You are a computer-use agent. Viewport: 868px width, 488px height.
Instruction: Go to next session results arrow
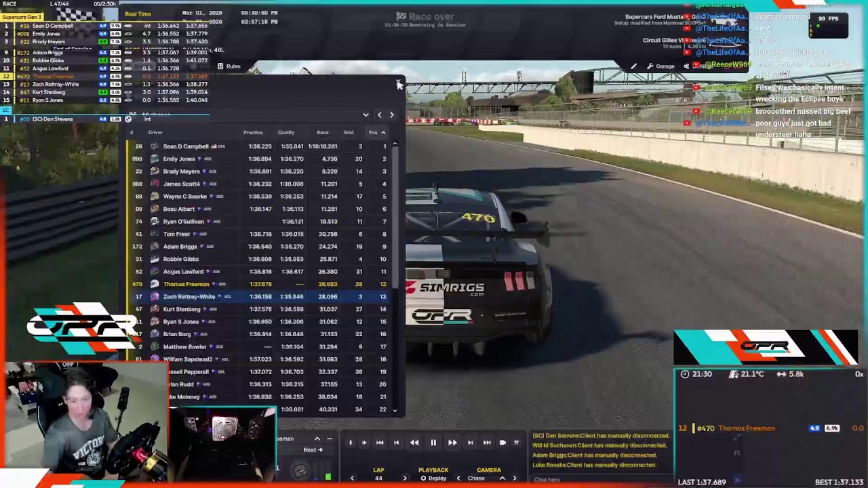[392, 115]
